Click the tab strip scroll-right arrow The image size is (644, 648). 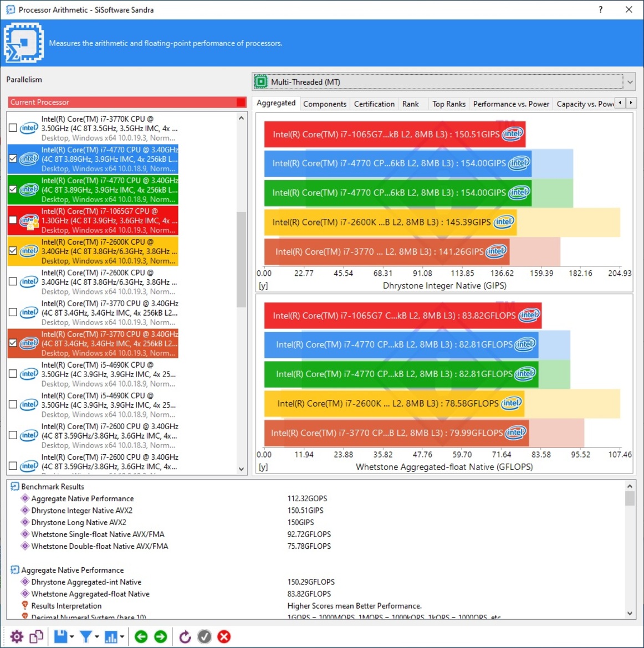coord(631,103)
